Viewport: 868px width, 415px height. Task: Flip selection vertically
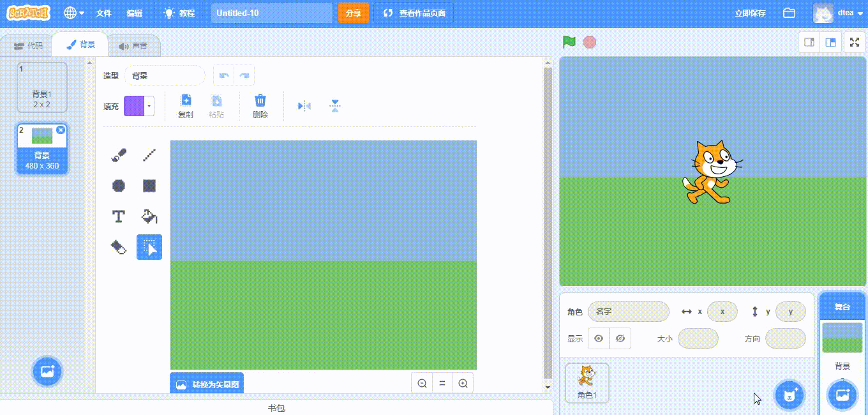[335, 106]
